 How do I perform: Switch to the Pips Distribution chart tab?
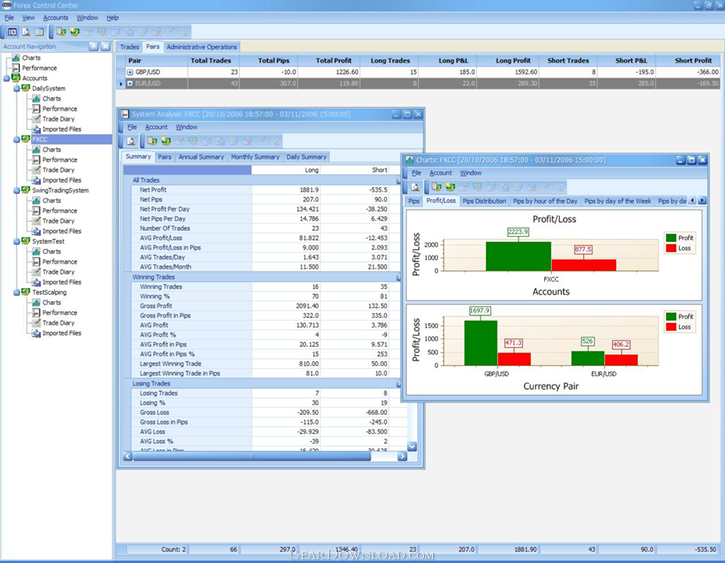pyautogui.click(x=484, y=201)
